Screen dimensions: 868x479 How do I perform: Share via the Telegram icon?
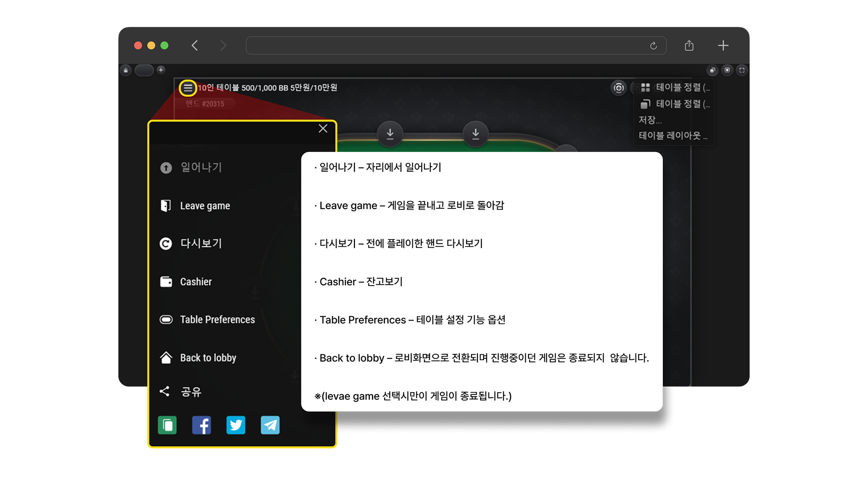tap(270, 425)
